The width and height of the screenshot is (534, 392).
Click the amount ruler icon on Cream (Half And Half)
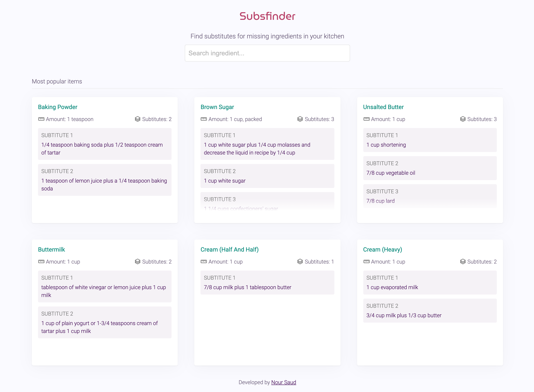click(204, 262)
